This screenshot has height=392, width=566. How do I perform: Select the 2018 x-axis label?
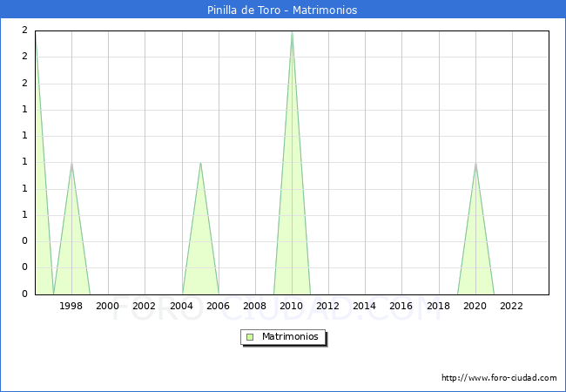click(439, 306)
